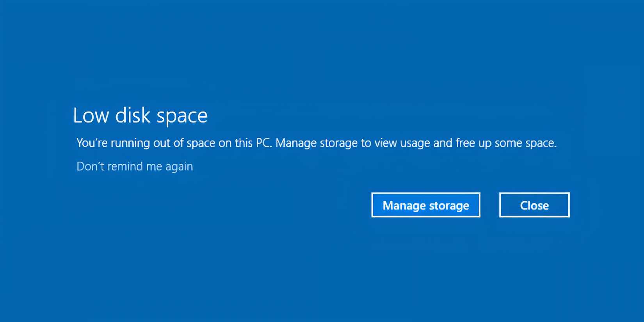Click the running out of space message
644x322 pixels.
tap(316, 143)
